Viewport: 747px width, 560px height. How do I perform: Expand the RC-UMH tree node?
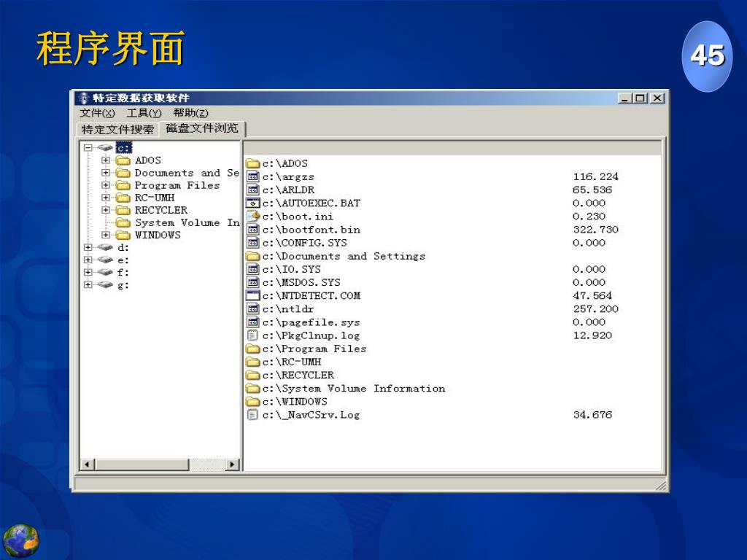[x=106, y=198]
